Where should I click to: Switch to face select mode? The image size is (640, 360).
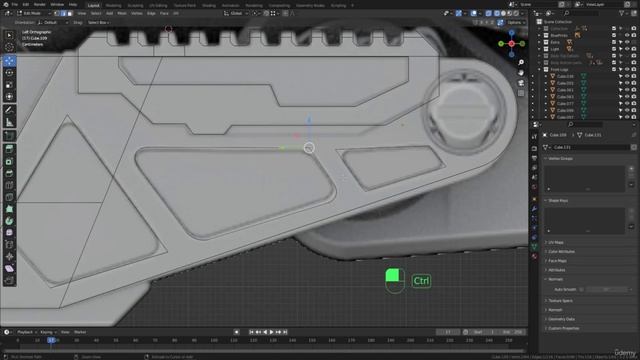pyautogui.click(x=70, y=13)
